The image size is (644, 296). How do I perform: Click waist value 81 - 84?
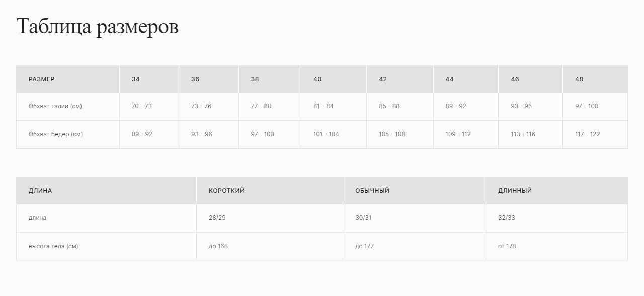[x=324, y=106]
